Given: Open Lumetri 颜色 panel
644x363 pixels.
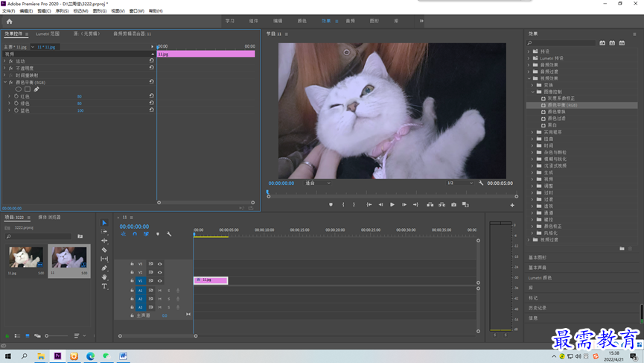Looking at the screenshot, I should pyautogui.click(x=540, y=278).
